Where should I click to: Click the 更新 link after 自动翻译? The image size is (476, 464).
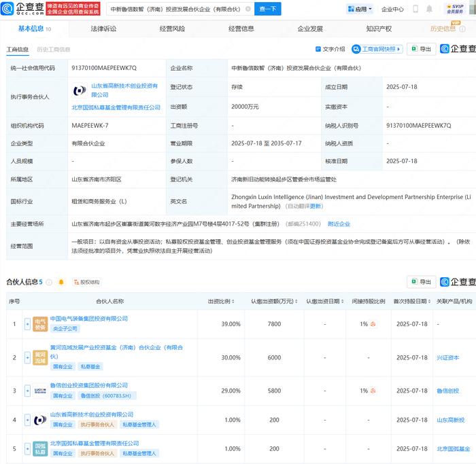pyautogui.click(x=315, y=207)
